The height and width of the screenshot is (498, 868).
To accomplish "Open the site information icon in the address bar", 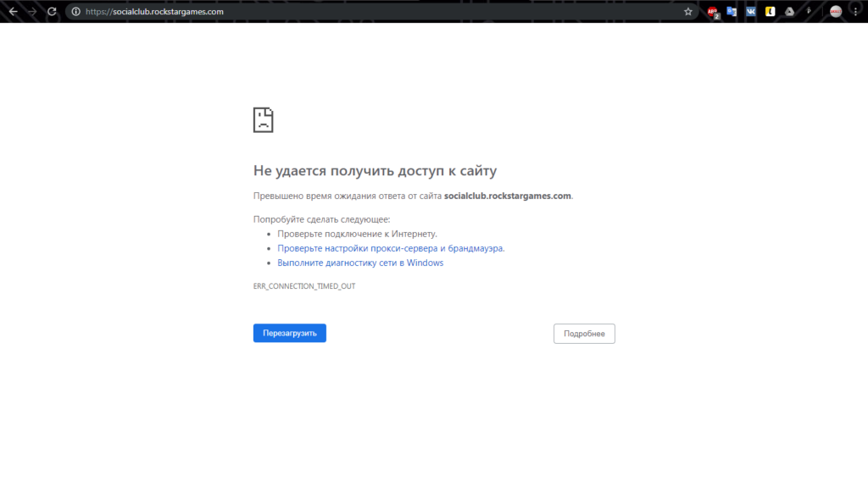I will click(75, 11).
